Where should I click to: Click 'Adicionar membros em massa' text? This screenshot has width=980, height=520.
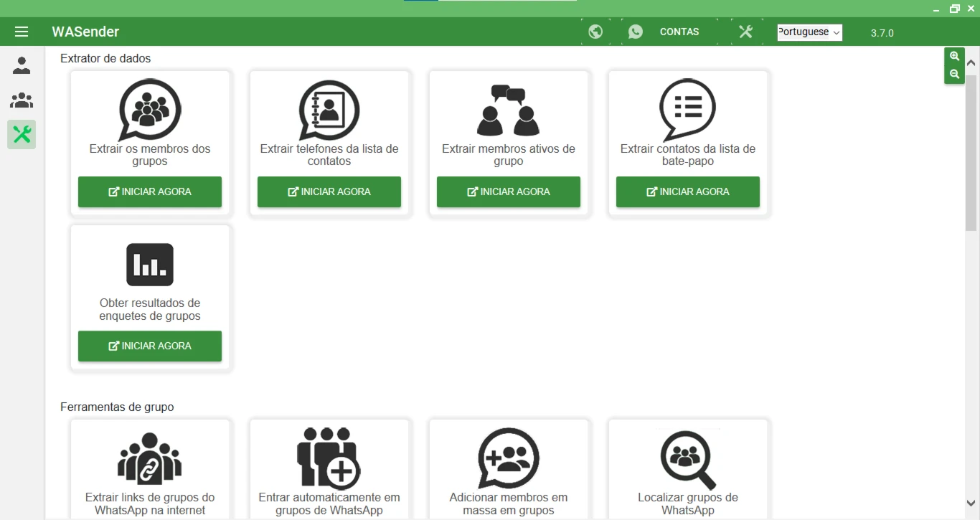[x=509, y=504]
